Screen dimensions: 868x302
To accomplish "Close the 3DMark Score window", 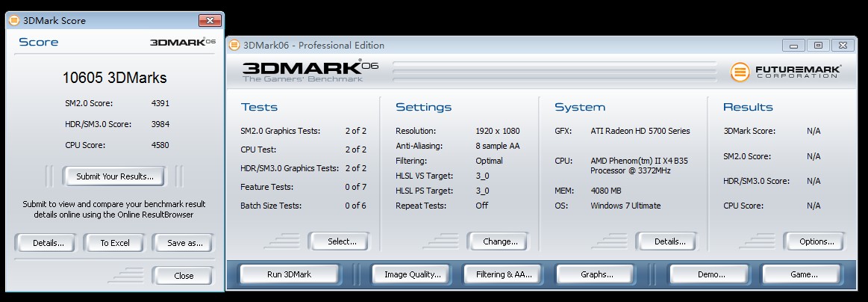I will [x=210, y=20].
